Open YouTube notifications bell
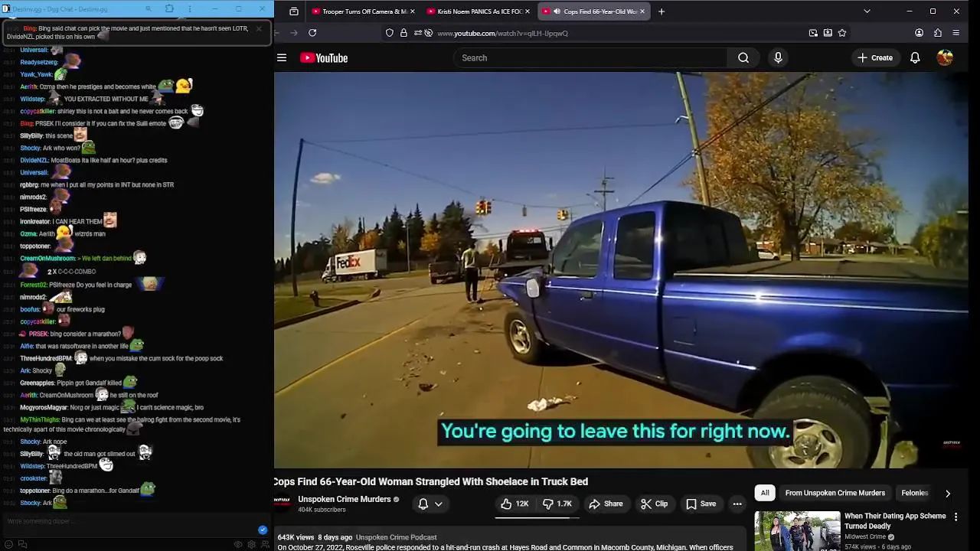980x551 pixels. [915, 58]
